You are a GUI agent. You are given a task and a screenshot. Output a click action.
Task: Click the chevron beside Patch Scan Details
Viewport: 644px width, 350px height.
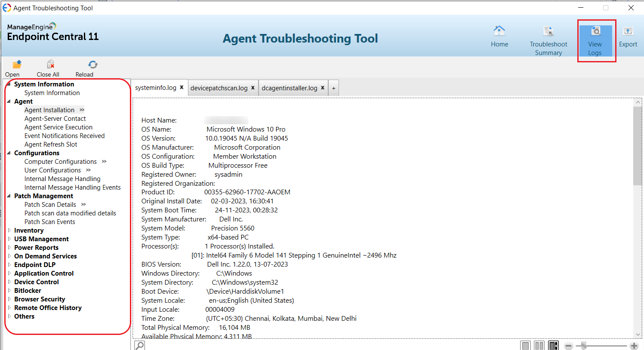tap(83, 205)
